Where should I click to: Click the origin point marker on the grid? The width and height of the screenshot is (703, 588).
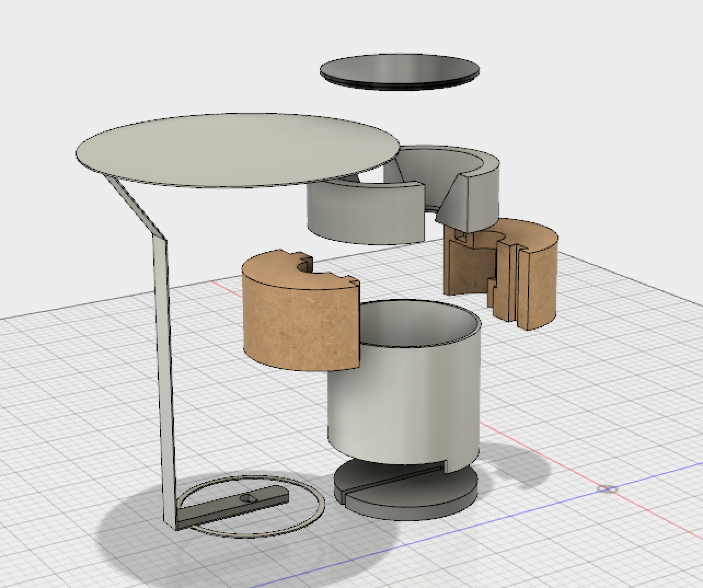pos(607,488)
